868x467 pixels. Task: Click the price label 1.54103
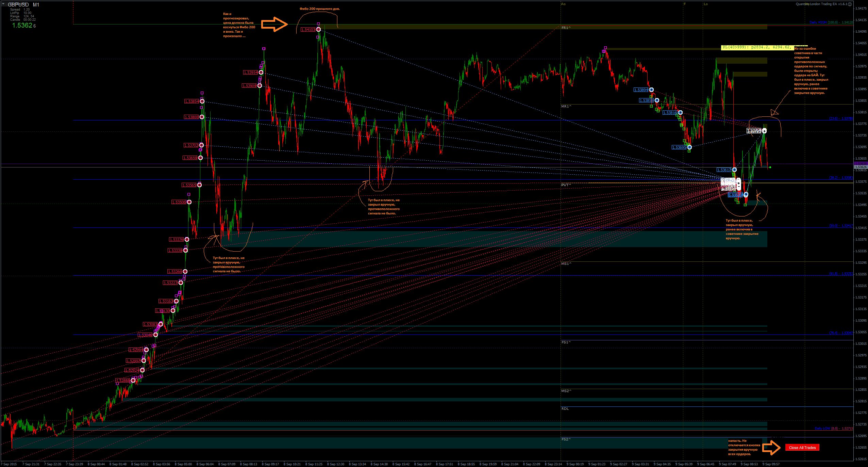(308, 30)
